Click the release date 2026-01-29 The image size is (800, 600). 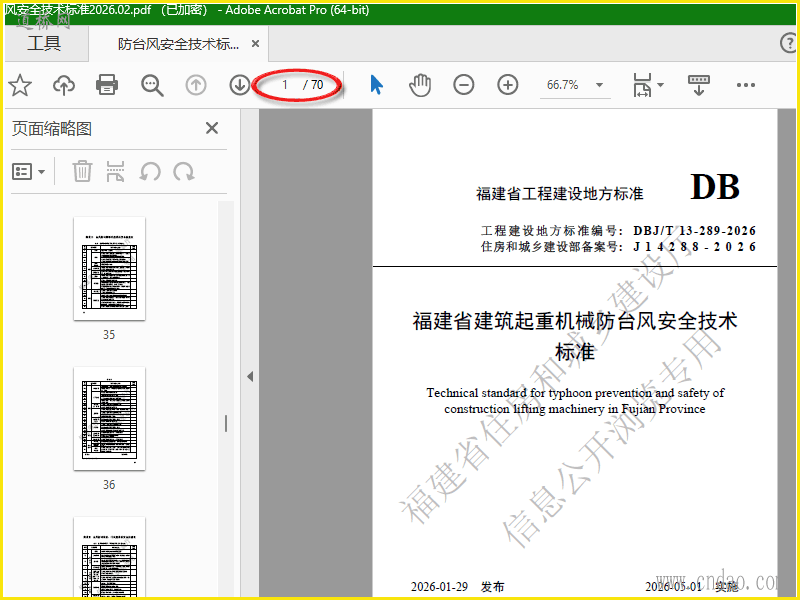[439, 587]
